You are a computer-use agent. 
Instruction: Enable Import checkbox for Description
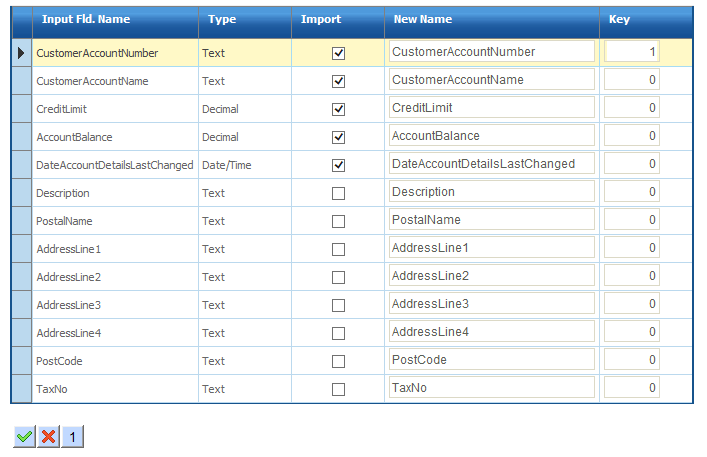click(x=338, y=193)
